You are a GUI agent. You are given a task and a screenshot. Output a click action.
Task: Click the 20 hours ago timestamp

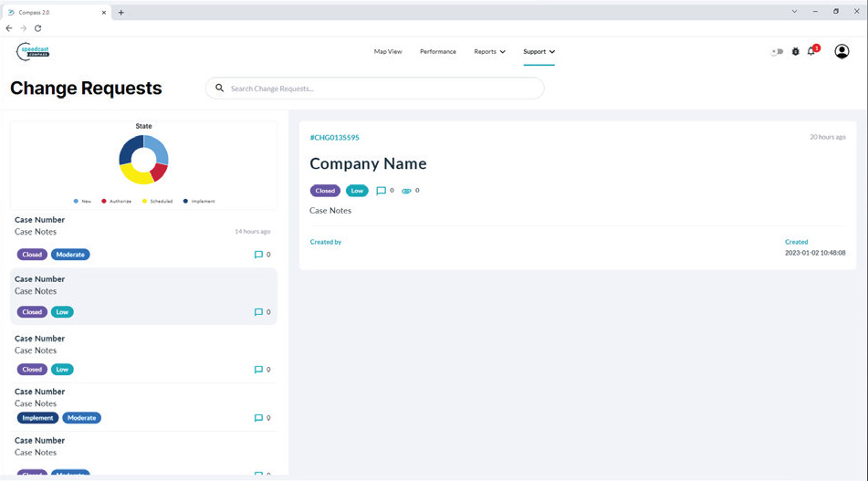click(x=828, y=137)
